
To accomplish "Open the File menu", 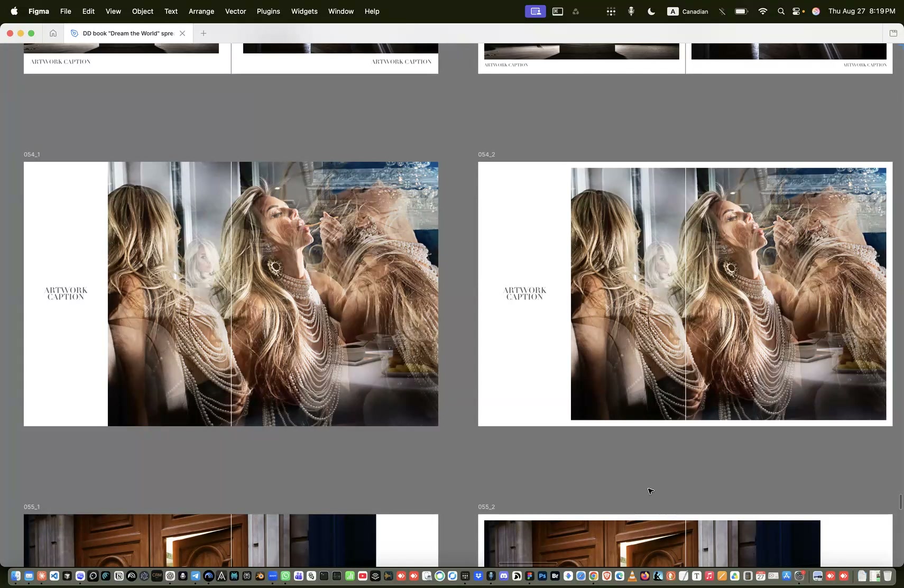I will pyautogui.click(x=66, y=11).
